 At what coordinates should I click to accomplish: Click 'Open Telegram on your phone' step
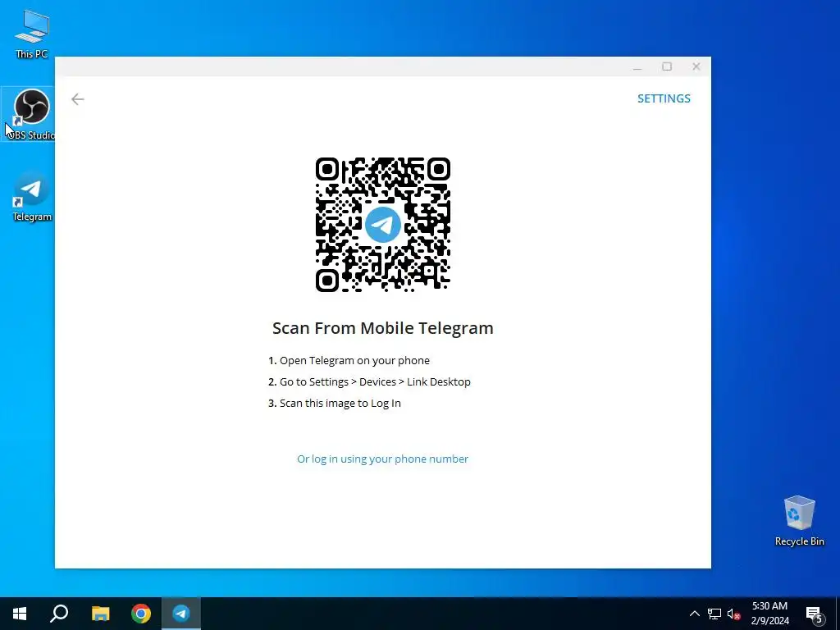(349, 361)
